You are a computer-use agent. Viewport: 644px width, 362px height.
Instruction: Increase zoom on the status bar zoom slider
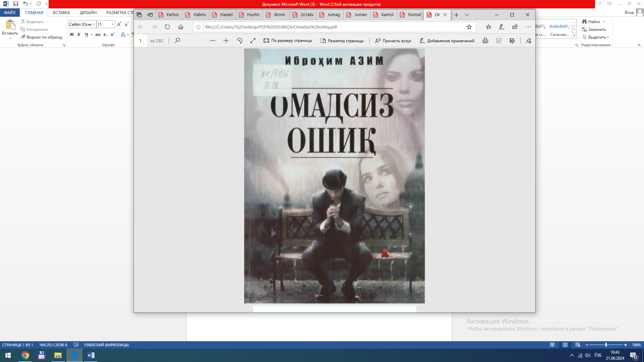click(x=625, y=345)
